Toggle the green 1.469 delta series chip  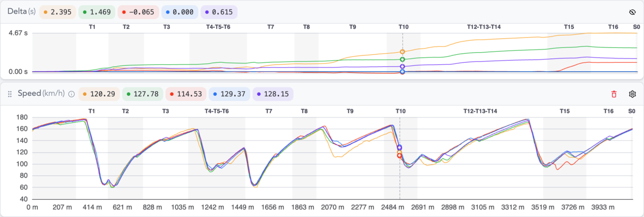(x=97, y=12)
